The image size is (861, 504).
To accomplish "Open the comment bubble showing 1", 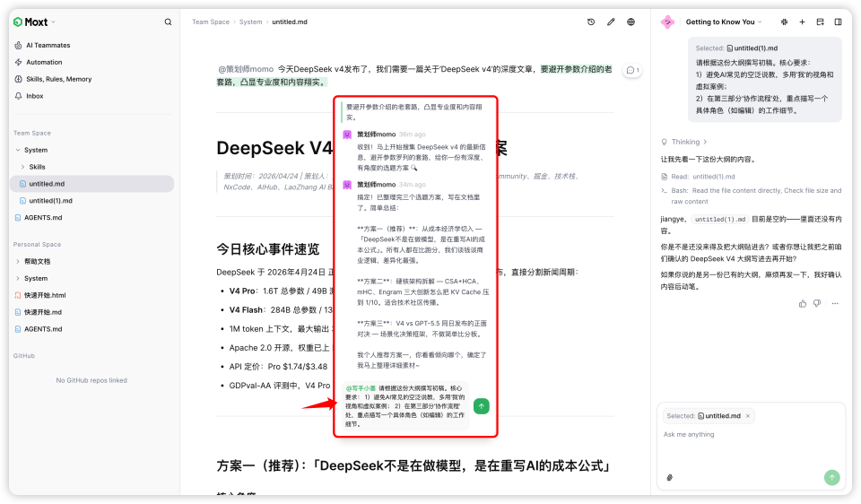I will (x=632, y=70).
